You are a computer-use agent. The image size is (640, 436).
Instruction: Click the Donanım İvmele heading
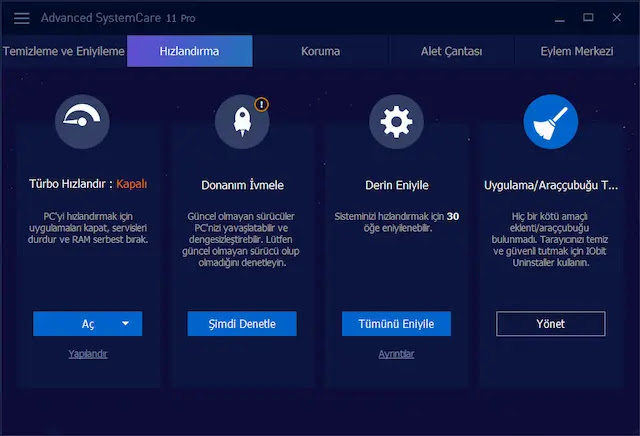click(x=242, y=185)
